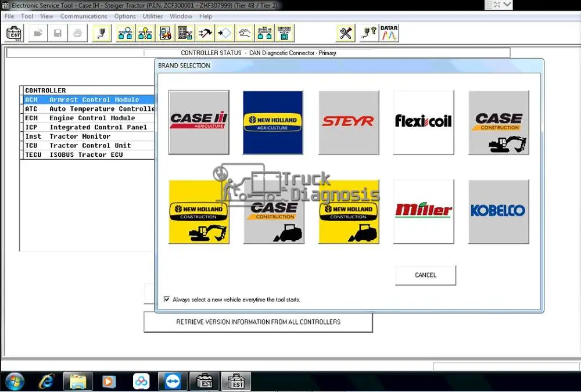
Task: Open the Communications menu
Action: (x=84, y=16)
